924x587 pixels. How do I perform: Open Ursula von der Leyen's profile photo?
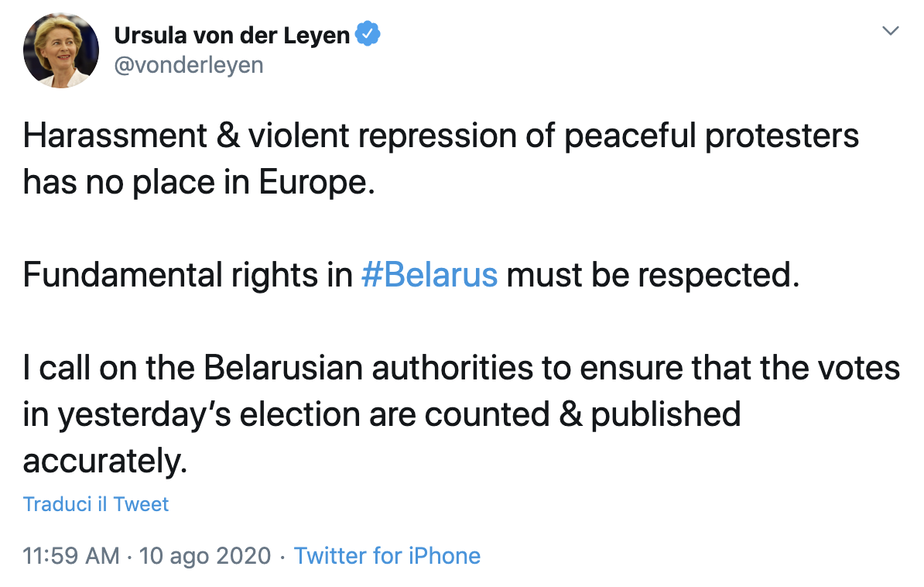click(60, 51)
